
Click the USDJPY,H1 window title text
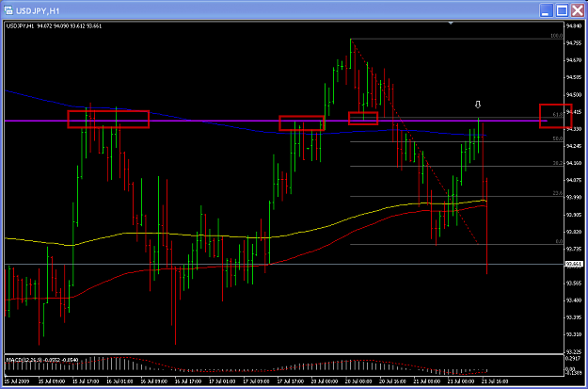pyautogui.click(x=38, y=11)
